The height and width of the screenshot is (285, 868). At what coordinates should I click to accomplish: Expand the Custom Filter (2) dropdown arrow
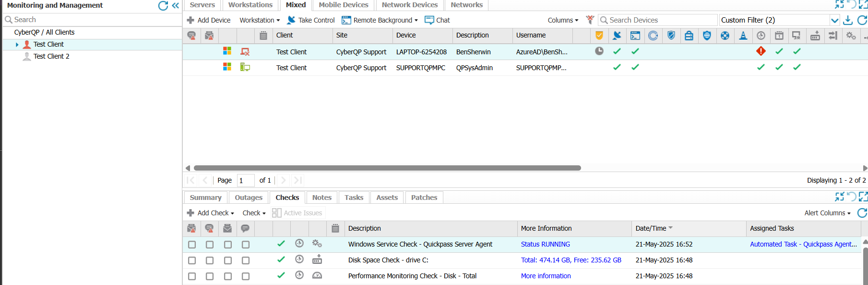coord(834,20)
